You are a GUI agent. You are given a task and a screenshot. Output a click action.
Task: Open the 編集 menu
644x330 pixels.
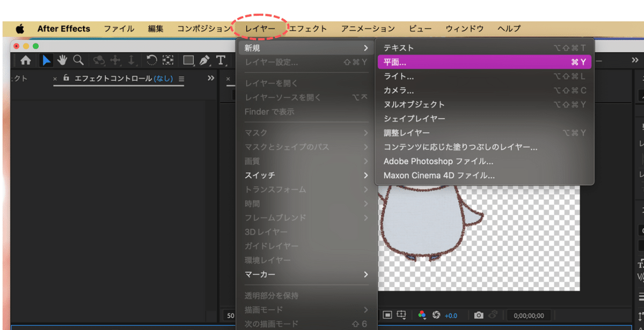[156, 29]
